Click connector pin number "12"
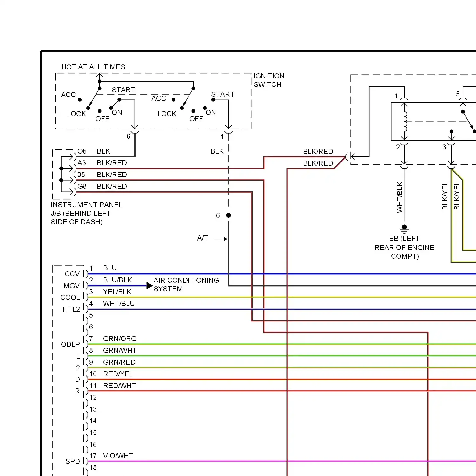 [93, 397]
